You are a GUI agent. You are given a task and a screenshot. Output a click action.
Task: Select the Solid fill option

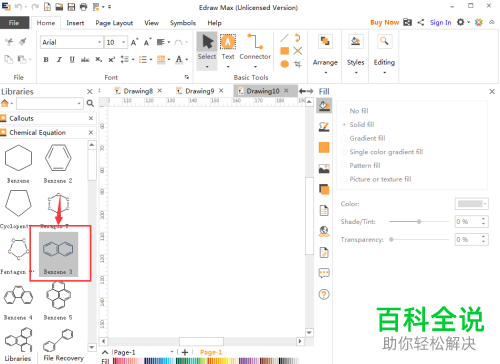click(x=358, y=124)
